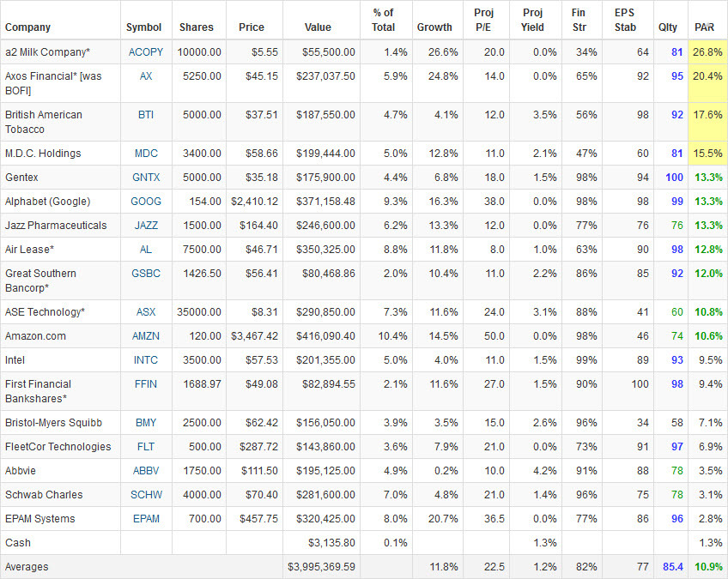Select the Cash value $3,135.80
728x579 pixels.
coord(331,543)
